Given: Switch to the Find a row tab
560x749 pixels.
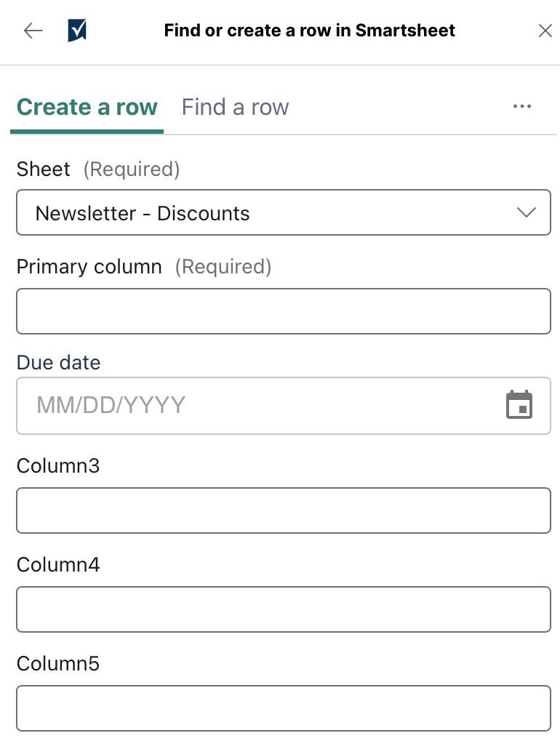Looking at the screenshot, I should pyautogui.click(x=235, y=107).
